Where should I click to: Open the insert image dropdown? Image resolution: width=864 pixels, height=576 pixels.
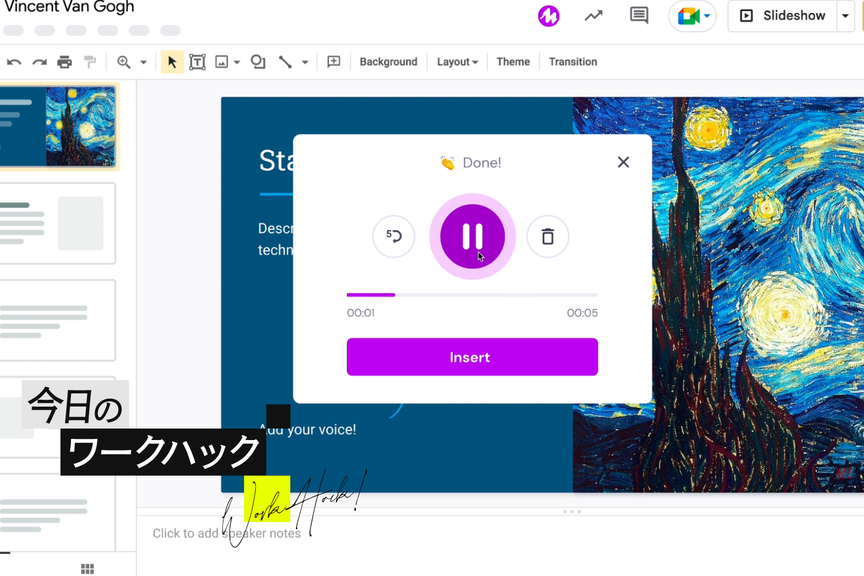(228, 62)
